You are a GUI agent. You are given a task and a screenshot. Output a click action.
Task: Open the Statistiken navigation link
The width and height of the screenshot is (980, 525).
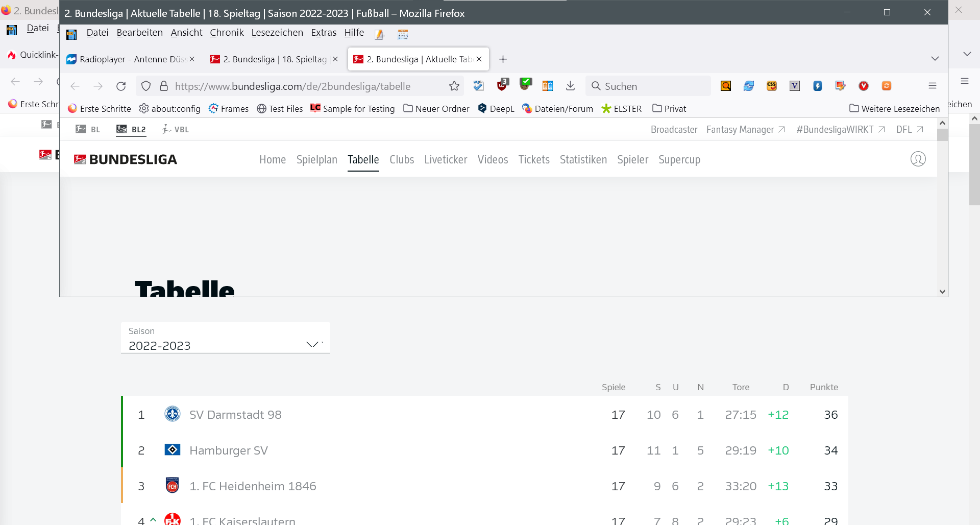(583, 160)
